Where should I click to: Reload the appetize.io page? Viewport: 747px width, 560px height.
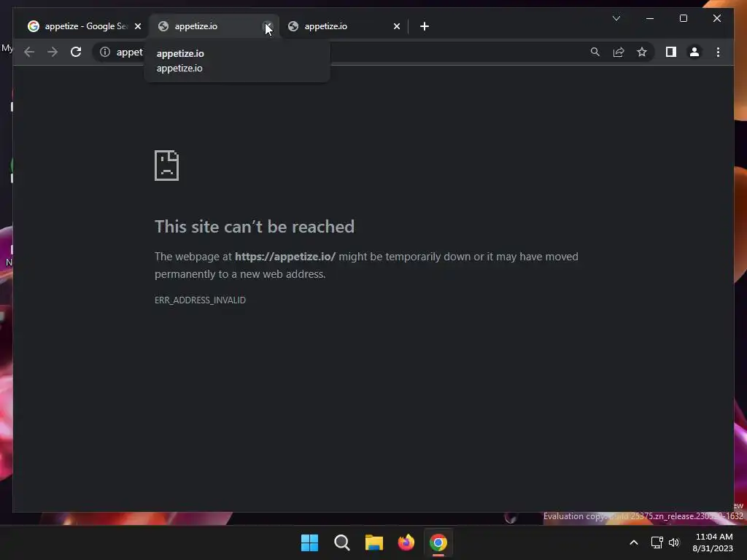point(76,52)
